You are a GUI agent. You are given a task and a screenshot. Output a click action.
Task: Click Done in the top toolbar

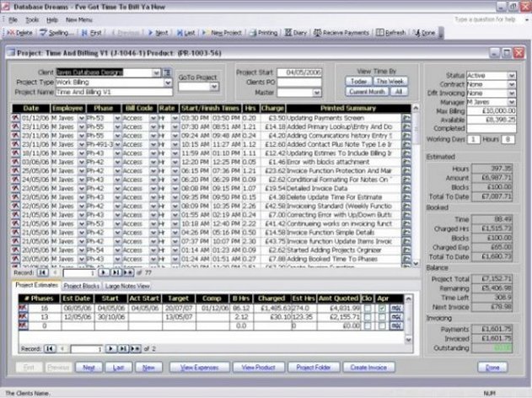click(x=424, y=33)
